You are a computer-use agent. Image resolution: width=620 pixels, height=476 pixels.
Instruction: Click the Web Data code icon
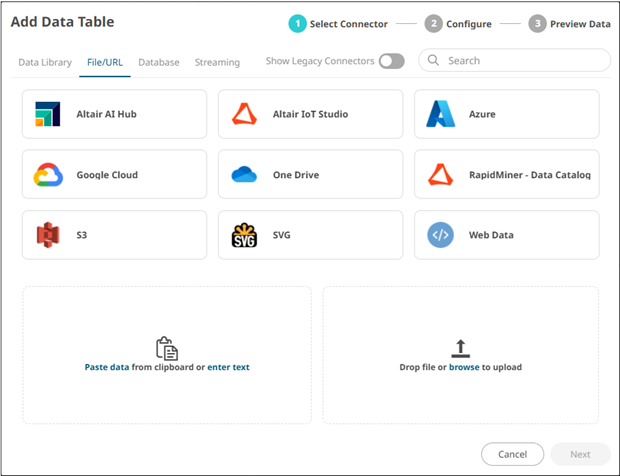(441, 235)
